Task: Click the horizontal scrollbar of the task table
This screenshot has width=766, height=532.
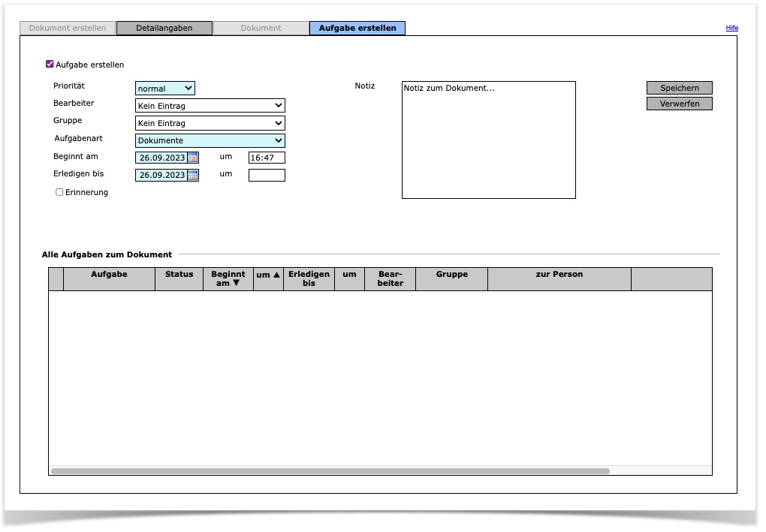Action: pyautogui.click(x=330, y=471)
